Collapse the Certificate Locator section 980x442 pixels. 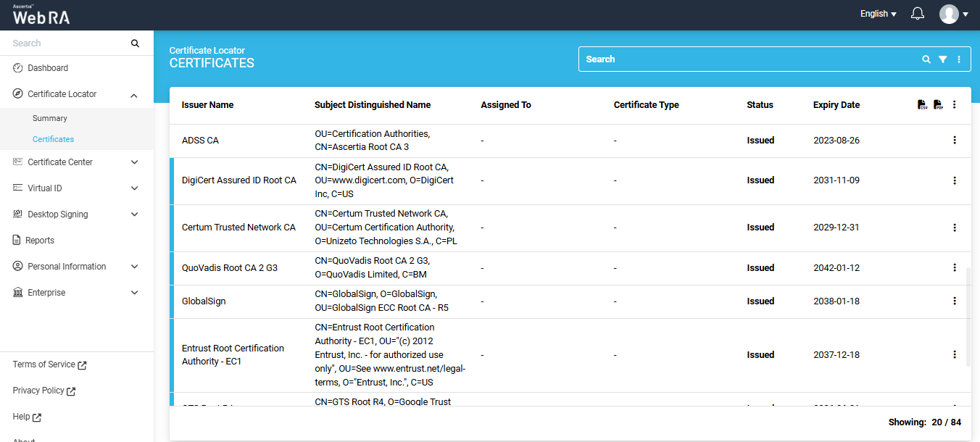(x=134, y=95)
